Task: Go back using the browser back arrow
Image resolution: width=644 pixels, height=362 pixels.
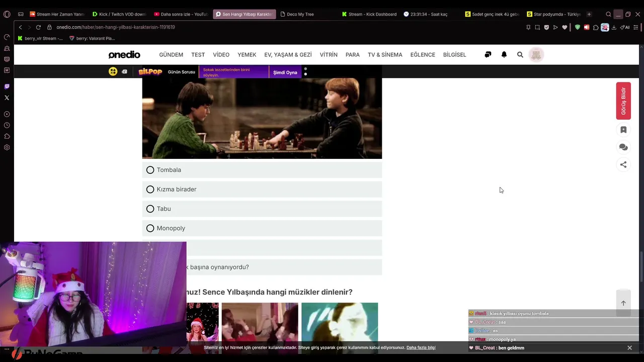Action: (x=20, y=27)
